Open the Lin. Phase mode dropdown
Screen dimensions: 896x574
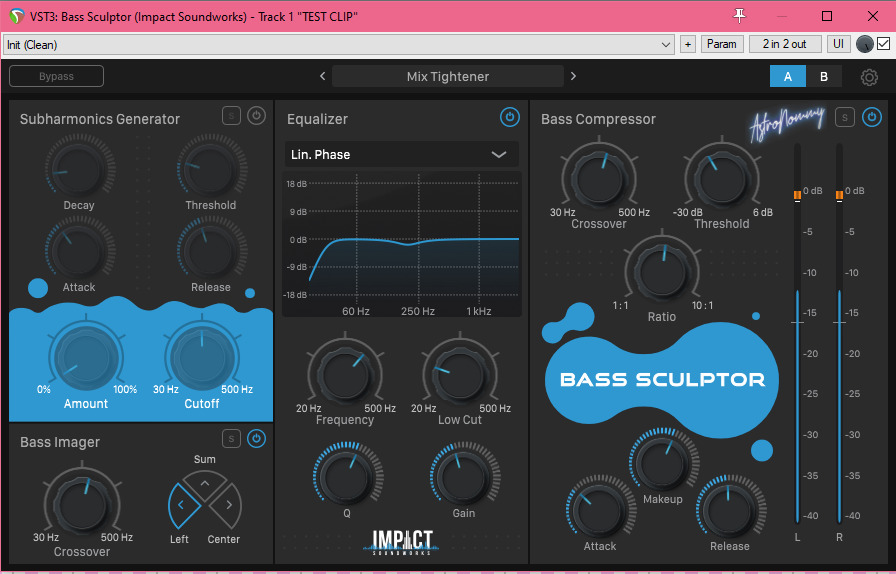coord(400,154)
